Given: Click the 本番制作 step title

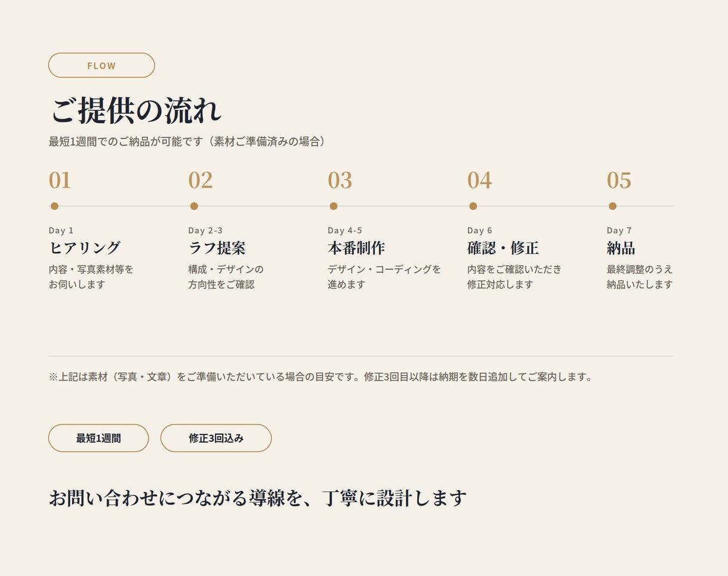Looking at the screenshot, I should (x=356, y=247).
